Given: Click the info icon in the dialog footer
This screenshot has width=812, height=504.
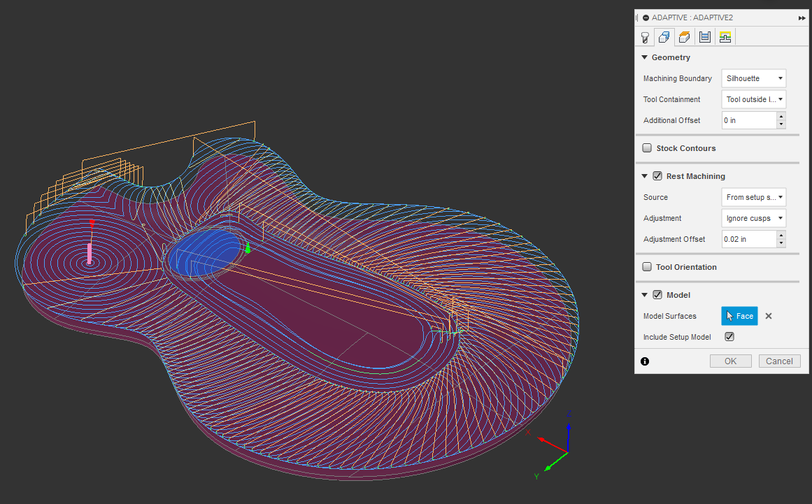Looking at the screenshot, I should (x=645, y=361).
